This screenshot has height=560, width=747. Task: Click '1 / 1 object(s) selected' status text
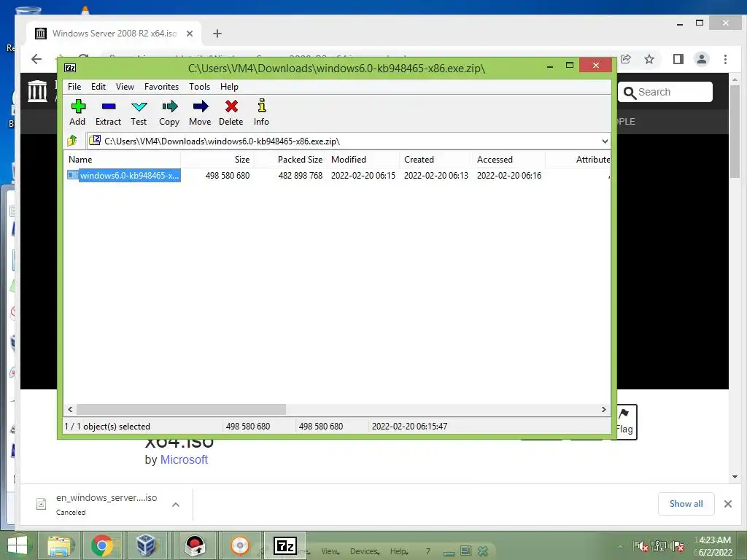107,426
